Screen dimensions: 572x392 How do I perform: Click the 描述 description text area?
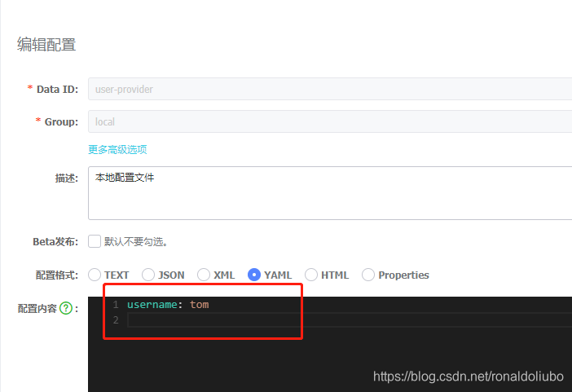pos(330,193)
